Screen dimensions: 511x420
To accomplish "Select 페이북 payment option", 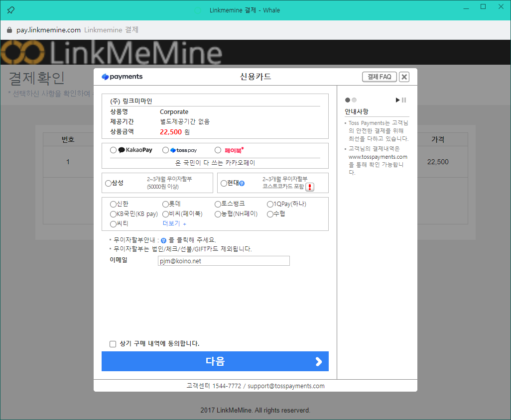I will coord(218,150).
